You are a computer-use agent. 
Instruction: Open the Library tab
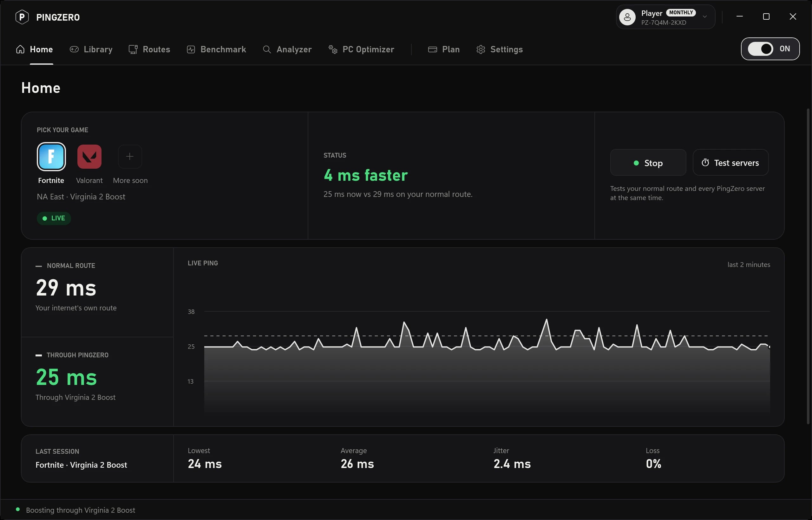tap(91, 49)
